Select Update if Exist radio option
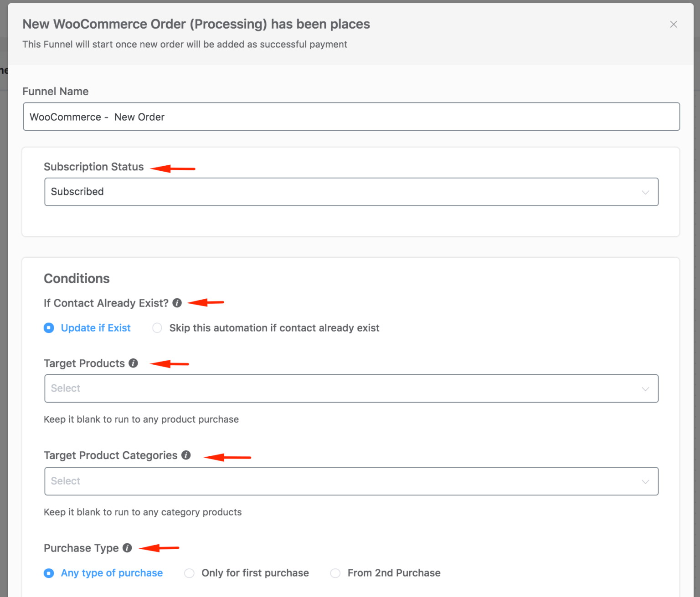Screen dimensions: 700x597 (x=49, y=328)
